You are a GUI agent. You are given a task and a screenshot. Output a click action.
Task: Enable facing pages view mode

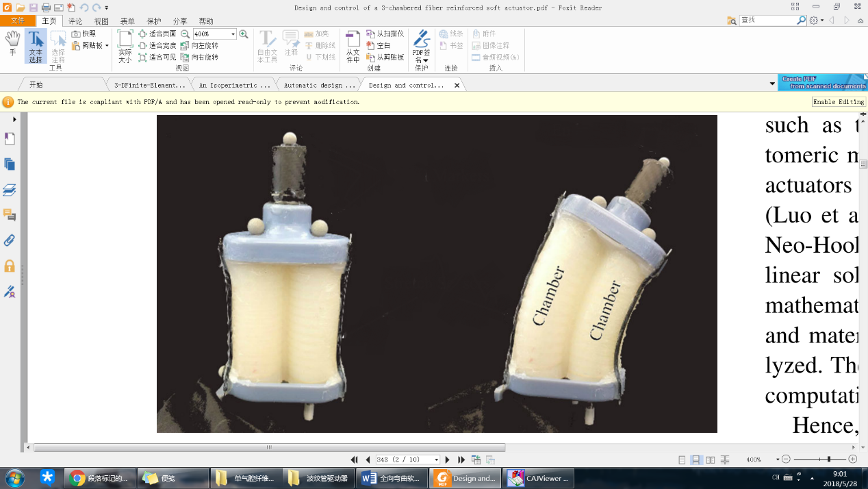[x=711, y=460]
